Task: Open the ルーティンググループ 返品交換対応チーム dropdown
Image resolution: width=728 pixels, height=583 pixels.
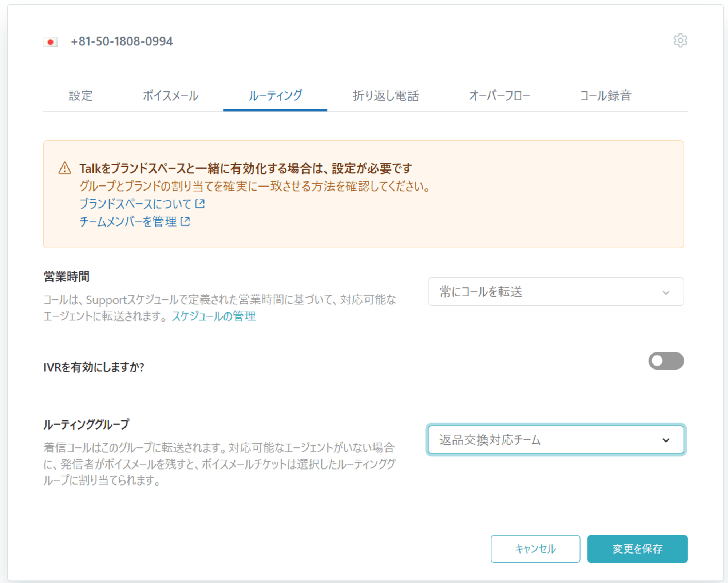Action: pos(555,440)
